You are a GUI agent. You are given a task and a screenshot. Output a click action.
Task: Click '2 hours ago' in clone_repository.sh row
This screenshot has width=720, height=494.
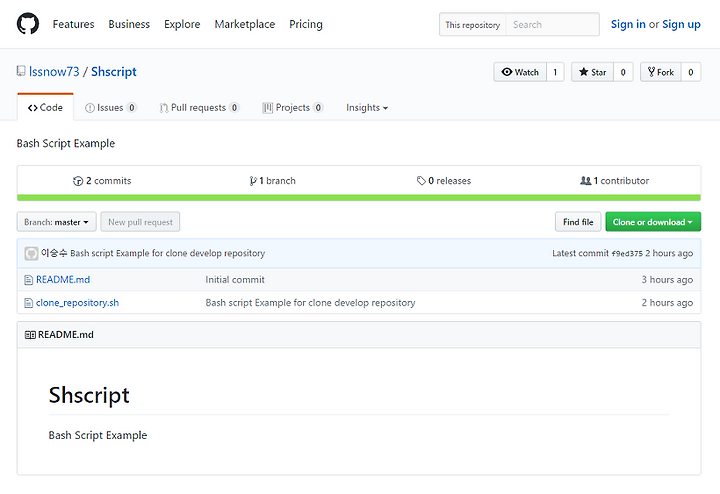point(667,303)
